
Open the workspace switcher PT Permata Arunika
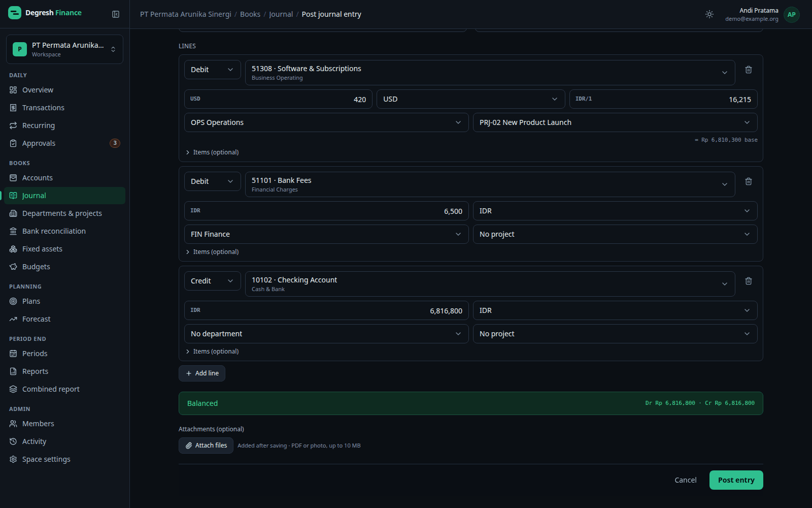64,49
